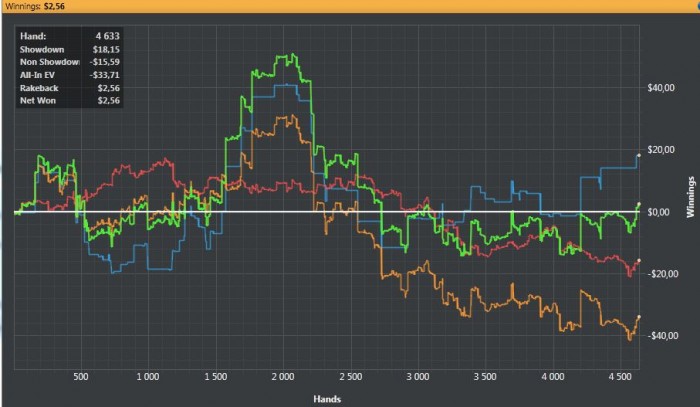The width and height of the screenshot is (700, 407).
Task: Click the Non Showdown -$15,59 legend row
Action: pyautogui.click(x=70, y=62)
